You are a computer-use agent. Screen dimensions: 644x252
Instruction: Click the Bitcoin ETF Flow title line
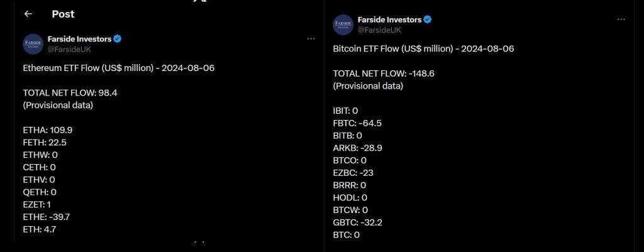pyautogui.click(x=423, y=49)
